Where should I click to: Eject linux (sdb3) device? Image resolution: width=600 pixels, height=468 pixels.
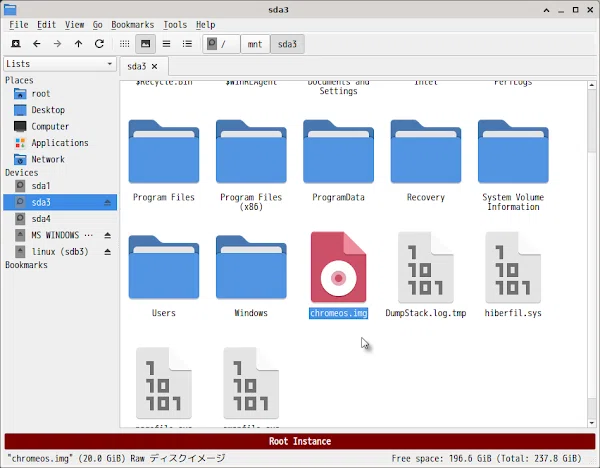tap(108, 252)
